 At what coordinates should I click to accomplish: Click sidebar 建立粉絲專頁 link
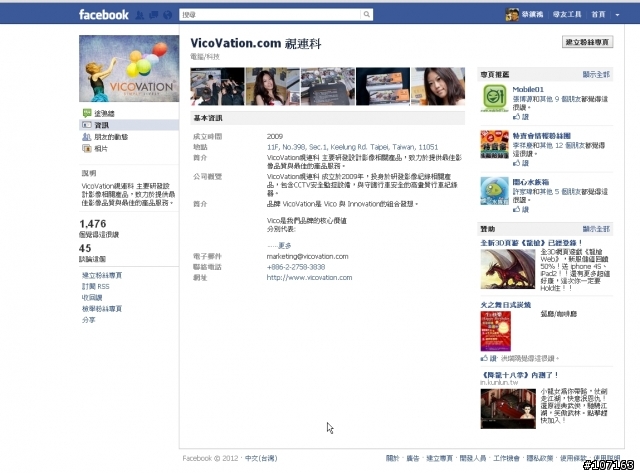click(x=102, y=275)
